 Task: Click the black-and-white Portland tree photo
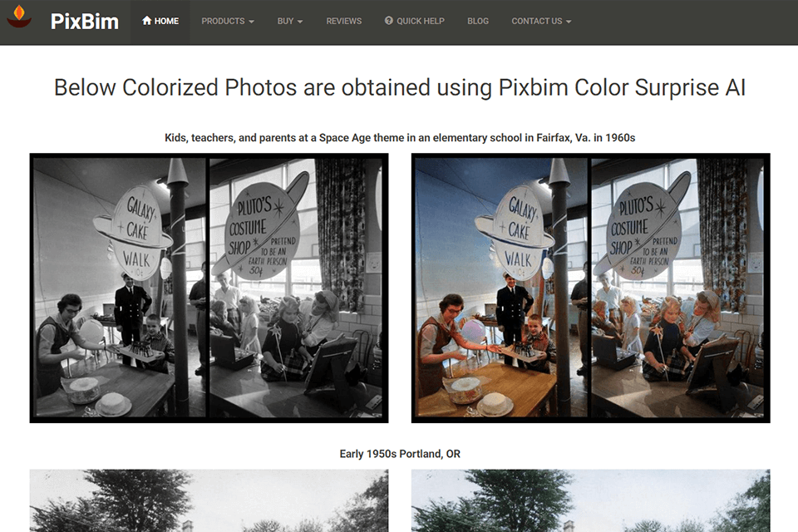(x=209, y=500)
